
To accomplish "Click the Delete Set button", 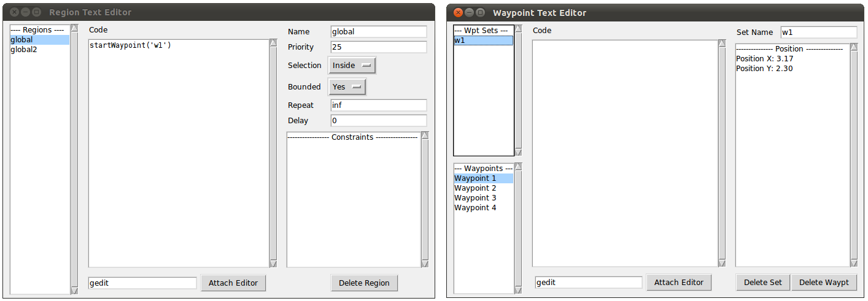I will [763, 282].
